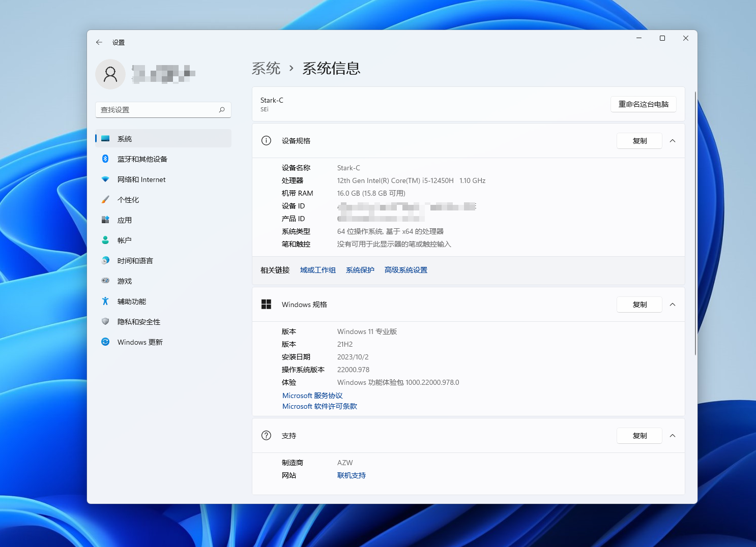Click the 游戏 gamepad icon
The width and height of the screenshot is (756, 547).
click(x=105, y=281)
